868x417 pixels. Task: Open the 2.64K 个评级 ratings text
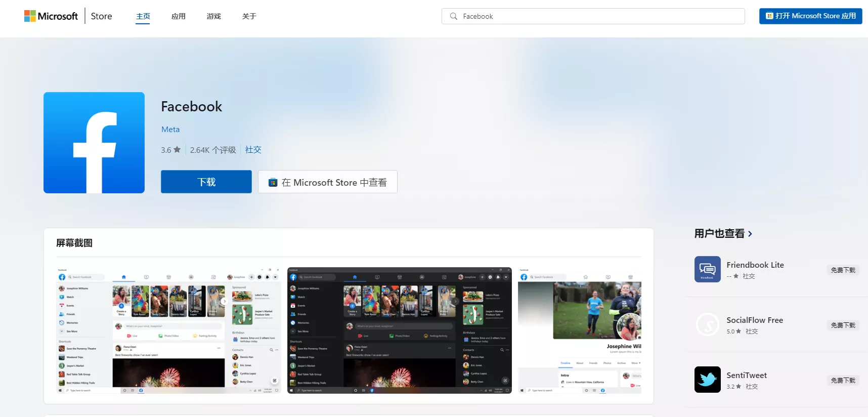pyautogui.click(x=213, y=150)
